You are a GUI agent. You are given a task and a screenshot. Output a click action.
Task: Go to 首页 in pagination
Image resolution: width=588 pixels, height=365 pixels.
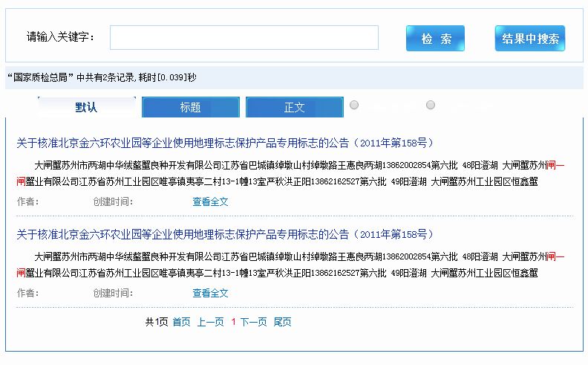(181, 322)
